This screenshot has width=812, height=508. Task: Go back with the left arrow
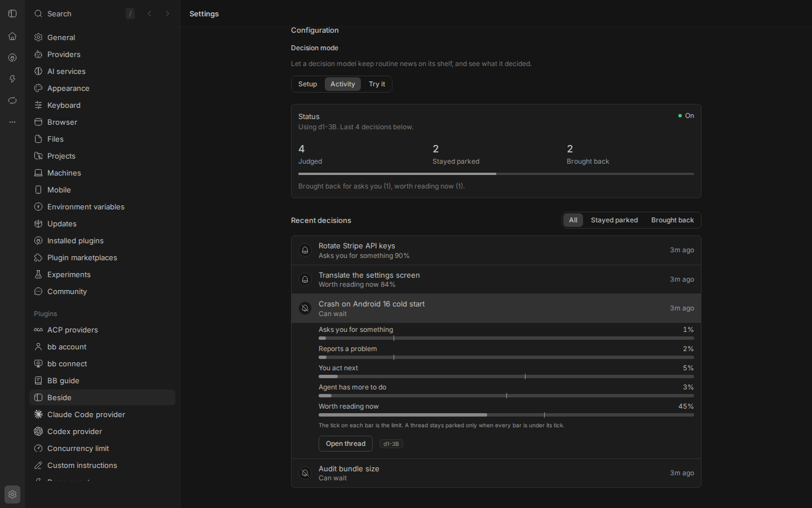click(149, 14)
